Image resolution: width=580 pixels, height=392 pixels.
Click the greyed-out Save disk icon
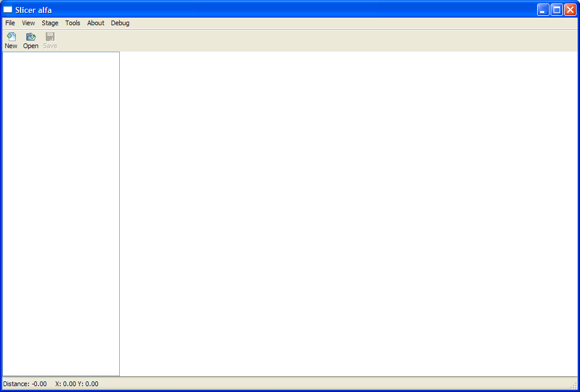(50, 36)
